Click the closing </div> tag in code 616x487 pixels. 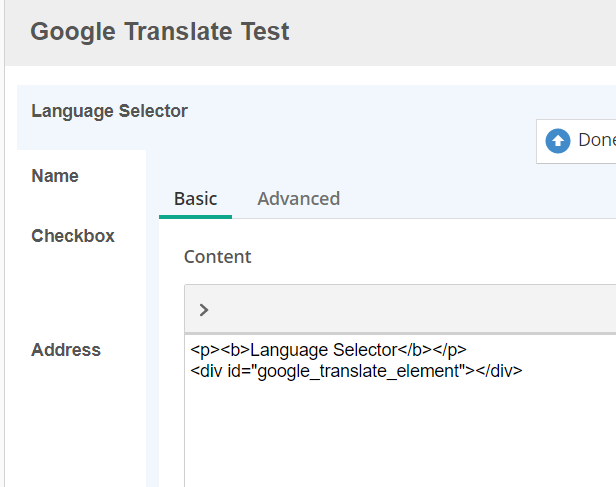click(501, 370)
